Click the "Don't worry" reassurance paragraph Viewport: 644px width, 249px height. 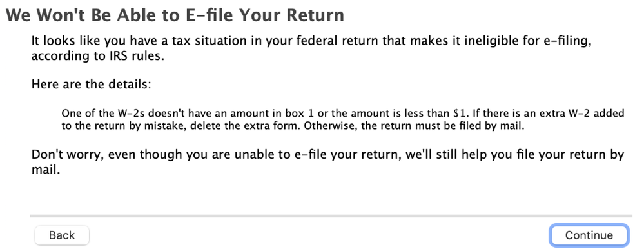click(327, 162)
